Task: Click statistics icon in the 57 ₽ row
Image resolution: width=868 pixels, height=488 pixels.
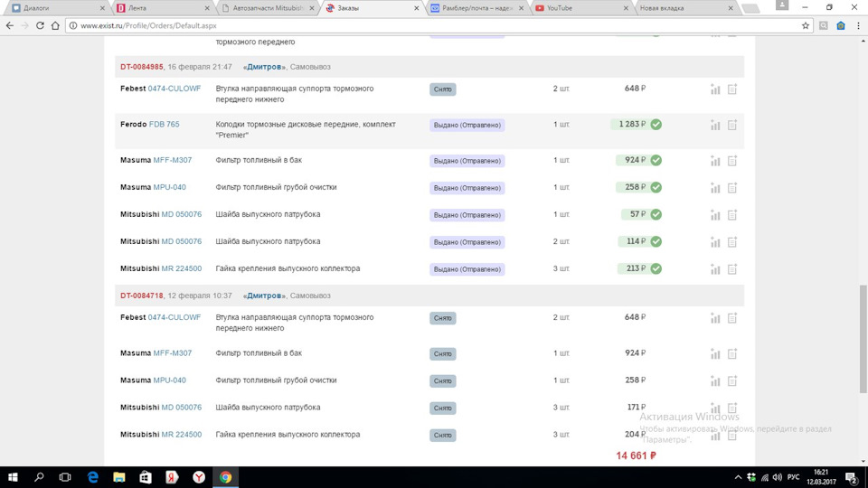Action: coord(715,215)
